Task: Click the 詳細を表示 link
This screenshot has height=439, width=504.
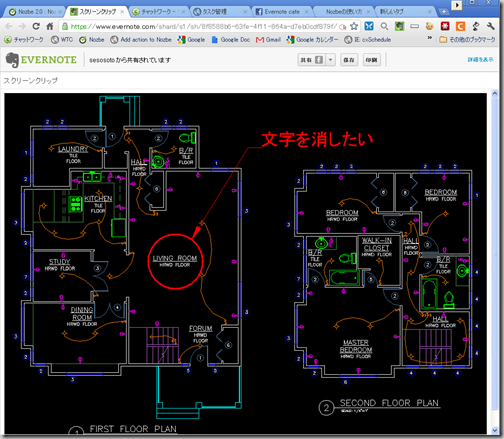Action: pos(480,60)
